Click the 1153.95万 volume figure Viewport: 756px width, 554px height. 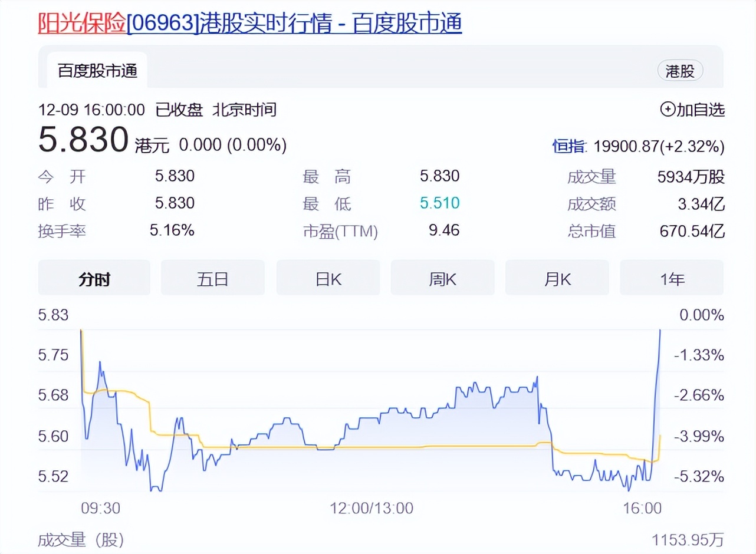(x=686, y=539)
